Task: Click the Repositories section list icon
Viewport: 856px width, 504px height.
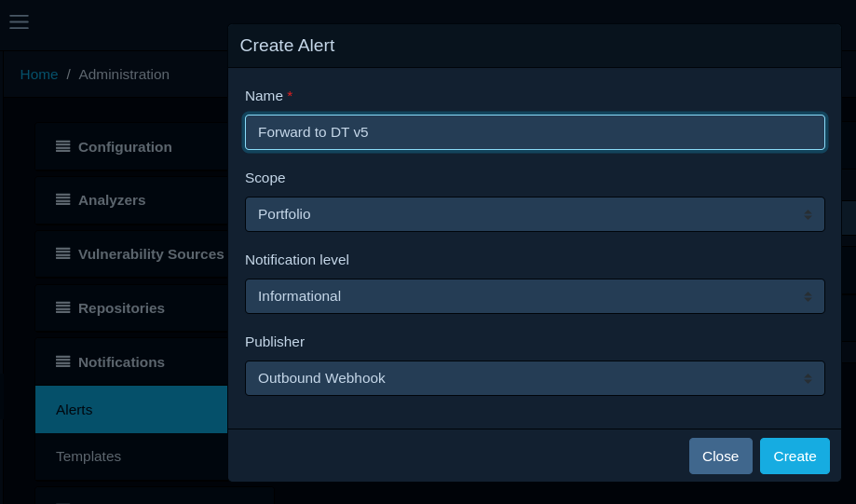Action: click(63, 307)
